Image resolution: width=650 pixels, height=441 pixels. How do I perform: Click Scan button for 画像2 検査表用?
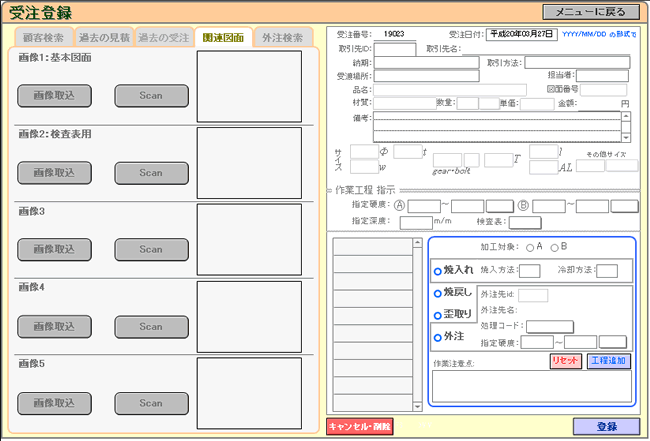(x=150, y=172)
